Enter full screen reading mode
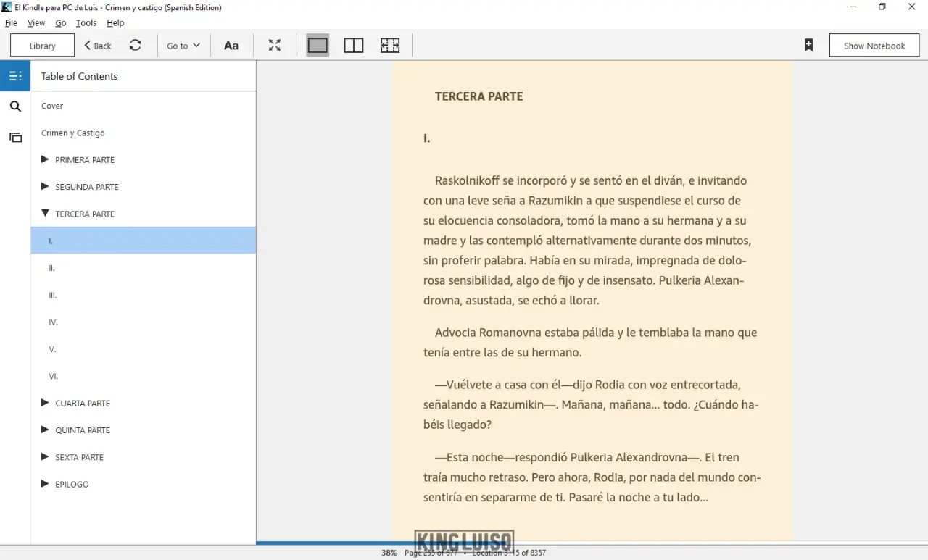 point(275,46)
